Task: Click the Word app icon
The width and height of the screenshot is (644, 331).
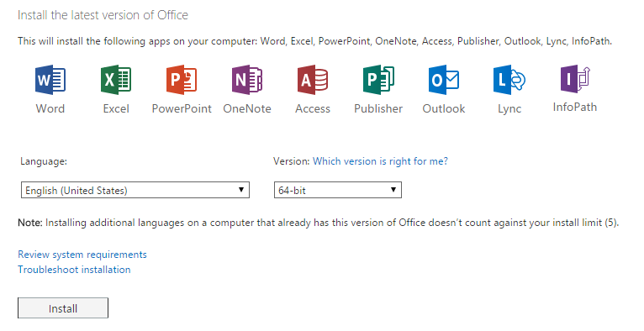Action: [x=50, y=80]
